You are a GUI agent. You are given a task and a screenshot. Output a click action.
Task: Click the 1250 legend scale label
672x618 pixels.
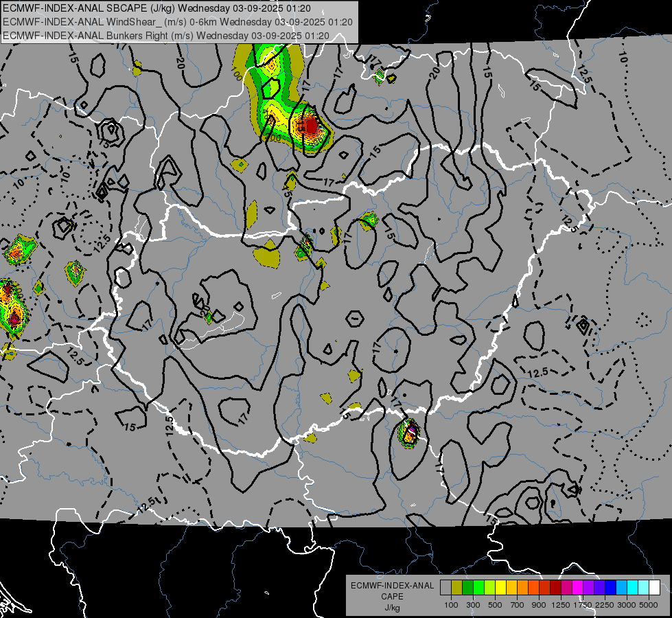(x=561, y=605)
